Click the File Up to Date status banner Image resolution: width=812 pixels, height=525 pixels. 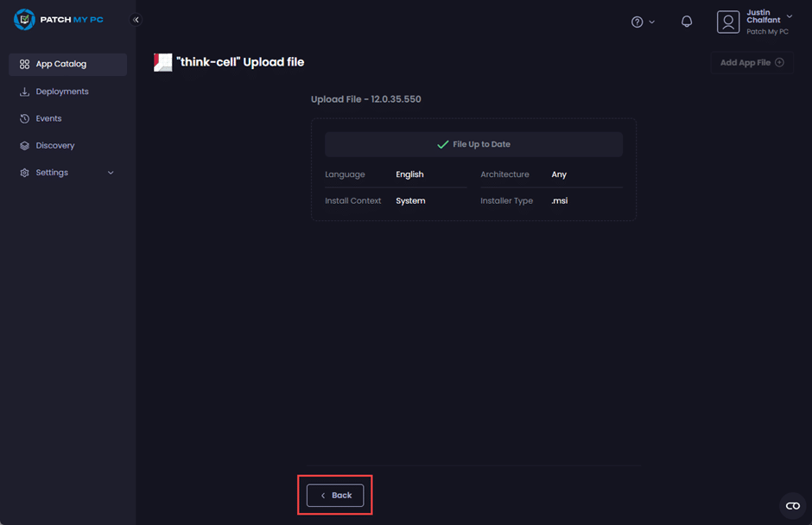pyautogui.click(x=473, y=144)
